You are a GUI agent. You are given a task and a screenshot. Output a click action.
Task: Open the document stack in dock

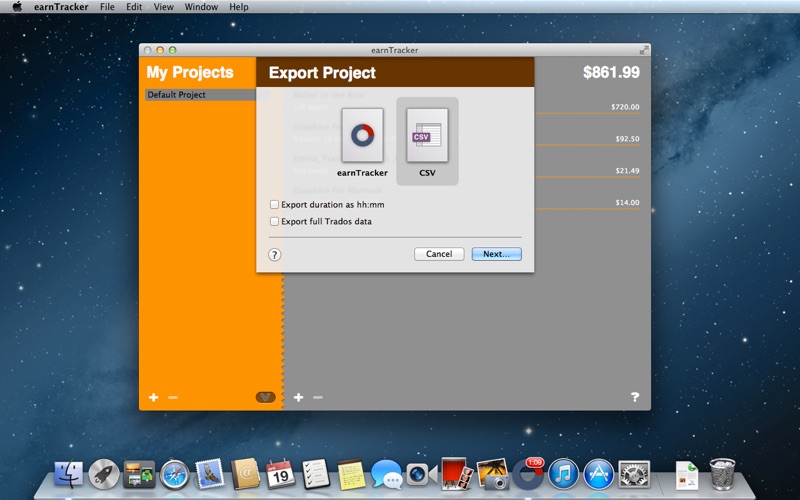687,474
